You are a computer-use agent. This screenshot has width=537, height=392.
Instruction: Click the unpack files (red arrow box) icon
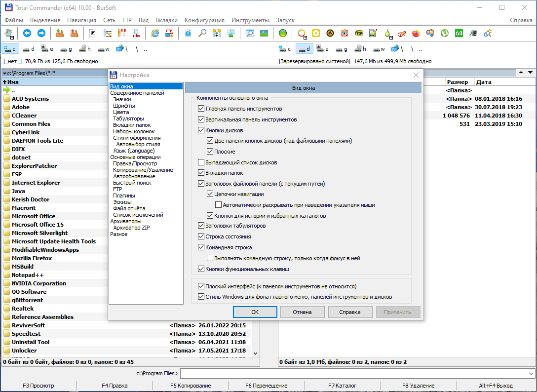coord(74,33)
